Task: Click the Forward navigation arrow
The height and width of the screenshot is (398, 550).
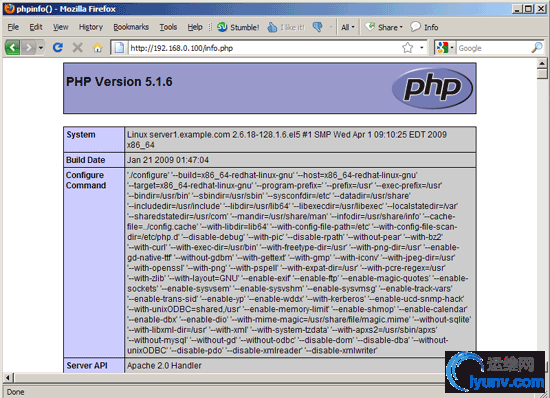Action: [x=28, y=47]
